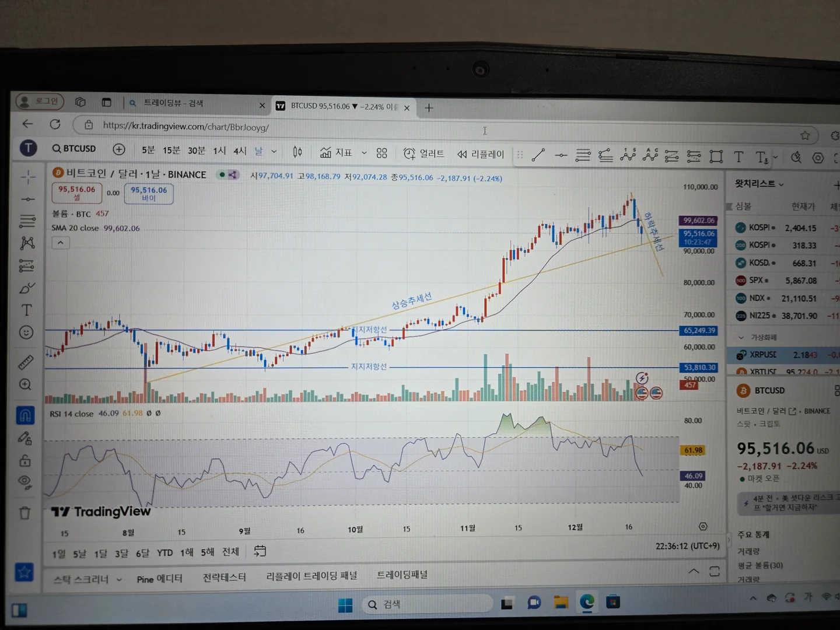840x630 pixels.
Task: Show hidden system tray icons
Action: 753,598
